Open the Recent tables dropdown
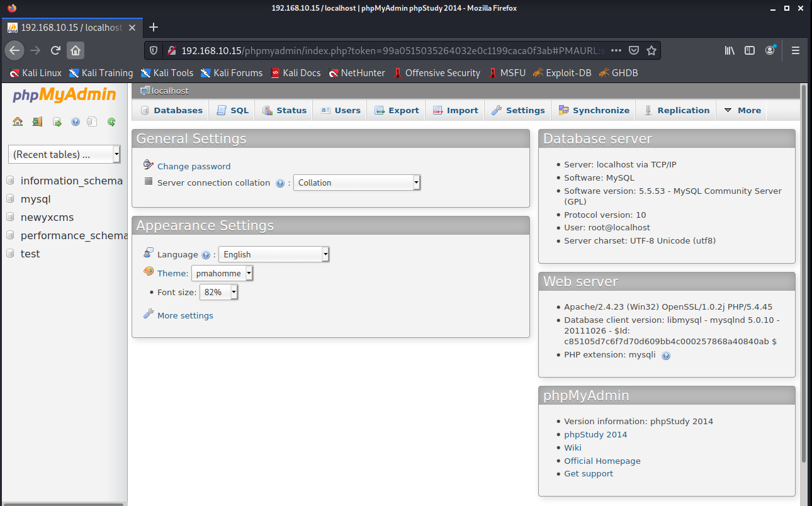 [64, 154]
